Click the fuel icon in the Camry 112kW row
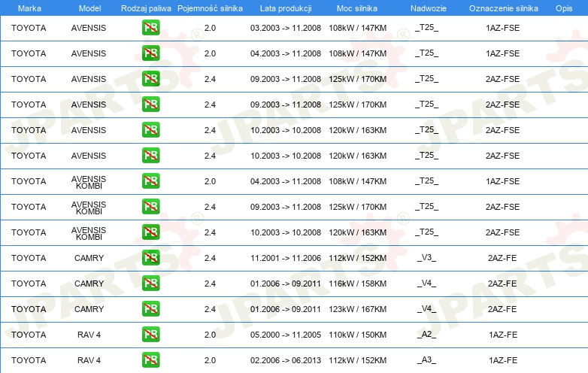The height and width of the screenshot is (373, 588). click(150, 257)
